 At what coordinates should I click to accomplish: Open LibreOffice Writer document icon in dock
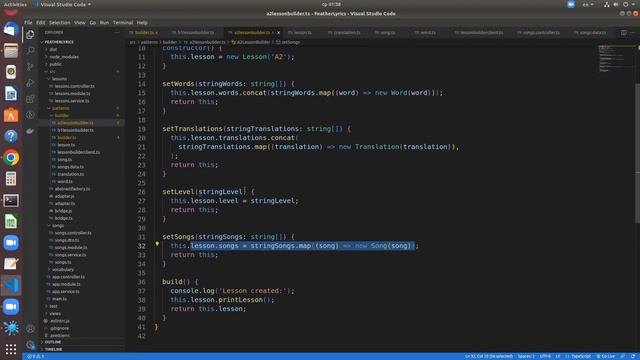point(11,93)
